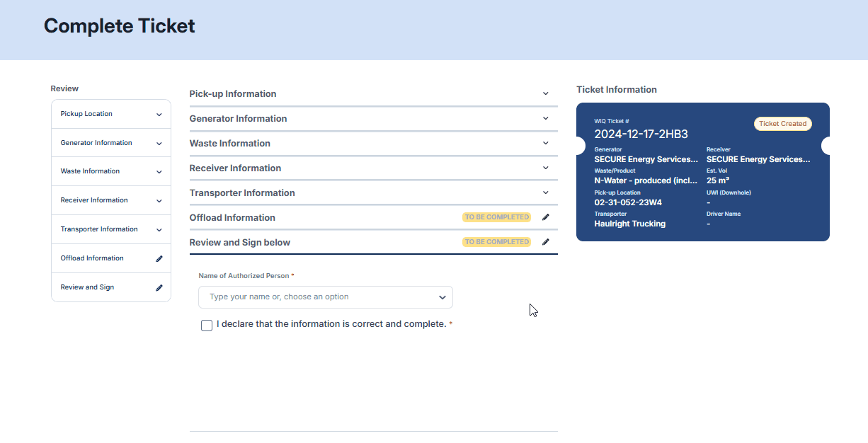This screenshot has width=868, height=443.
Task: Expand Generator Information chevron in Review sidebar
Action: tap(159, 144)
